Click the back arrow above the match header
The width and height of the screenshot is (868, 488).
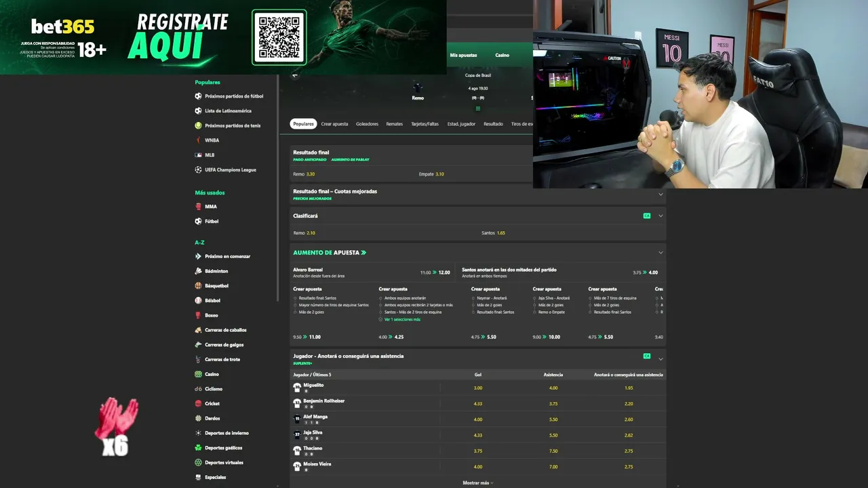pyautogui.click(x=294, y=75)
